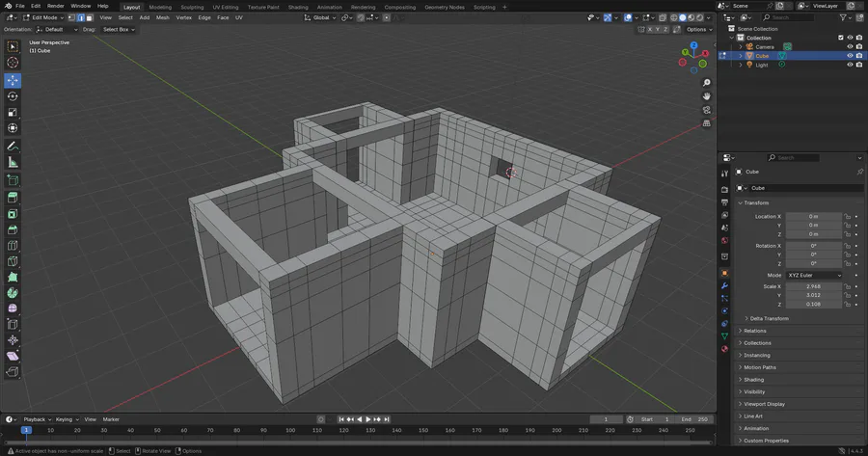868x456 pixels.
Task: Open the Render menu
Action: [x=55, y=6]
